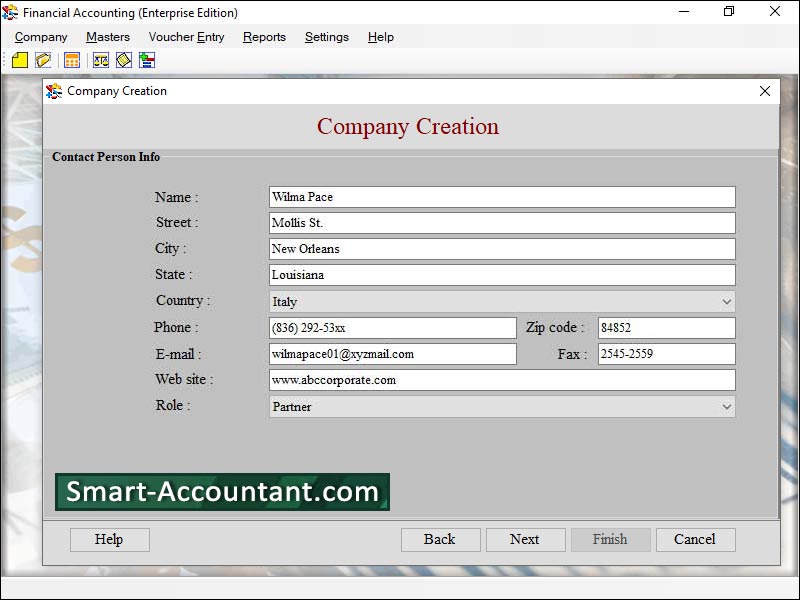Click into the E-mail input field
Image resolution: width=800 pixels, height=600 pixels.
(x=392, y=354)
